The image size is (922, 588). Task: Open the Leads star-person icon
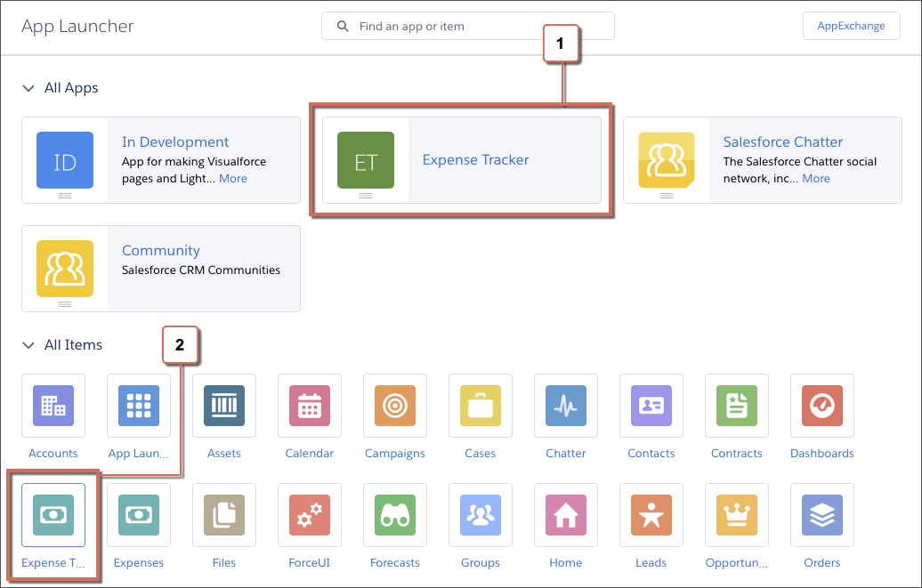click(651, 515)
